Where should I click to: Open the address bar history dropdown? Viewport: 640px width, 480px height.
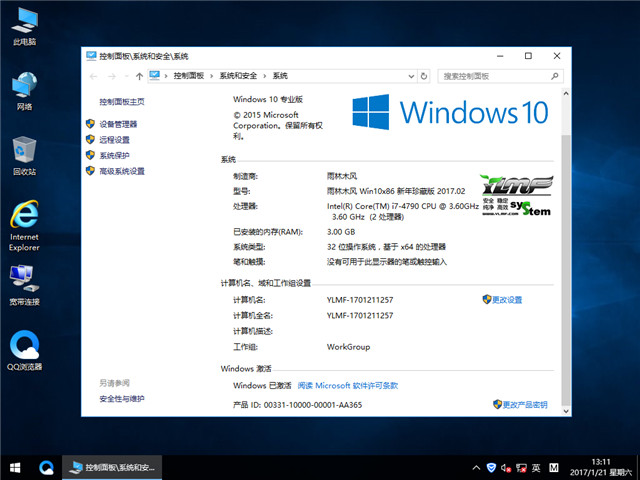point(411,76)
